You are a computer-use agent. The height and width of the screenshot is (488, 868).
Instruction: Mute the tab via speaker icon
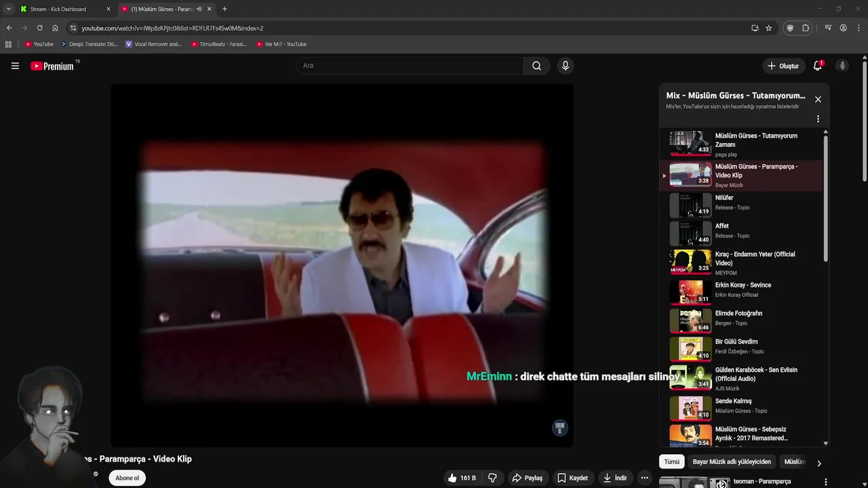[x=199, y=9]
